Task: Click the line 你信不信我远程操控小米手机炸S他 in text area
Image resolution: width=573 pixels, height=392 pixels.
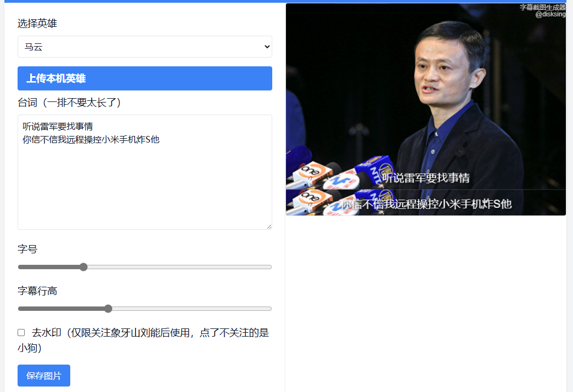Action: 91,140
